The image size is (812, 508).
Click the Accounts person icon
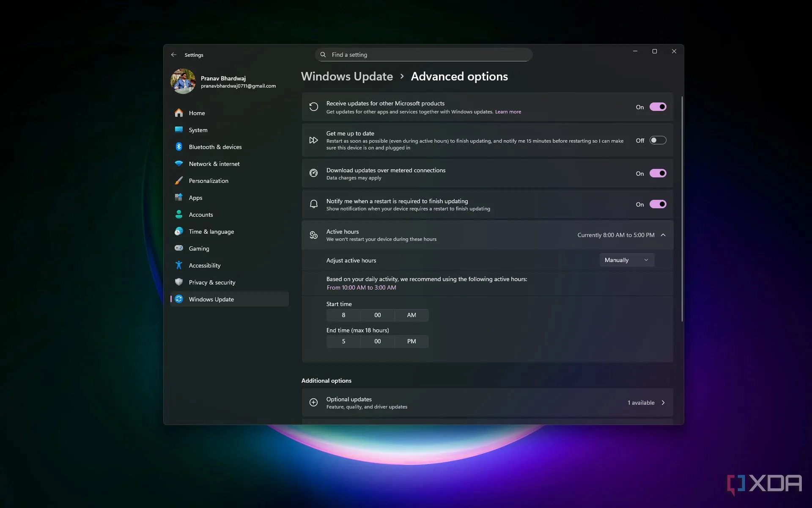179,214
